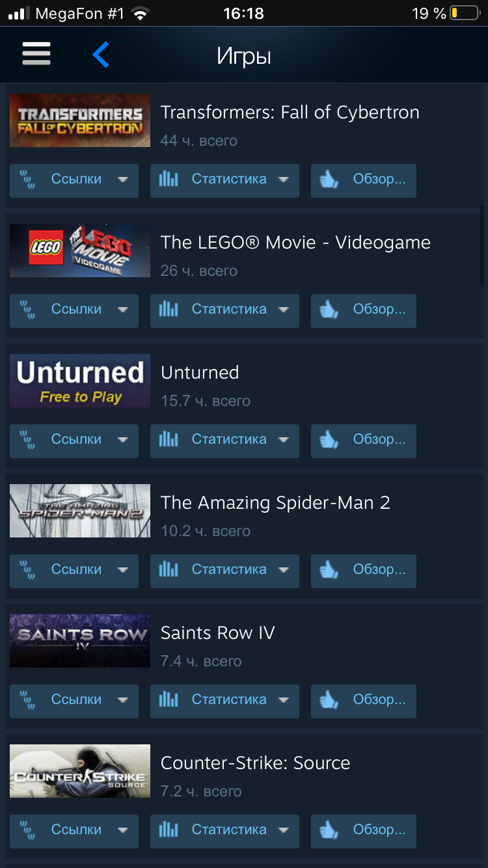Open Обзор button for The Amazing Spider-Man 2
The image size is (488, 868).
coord(364,571)
